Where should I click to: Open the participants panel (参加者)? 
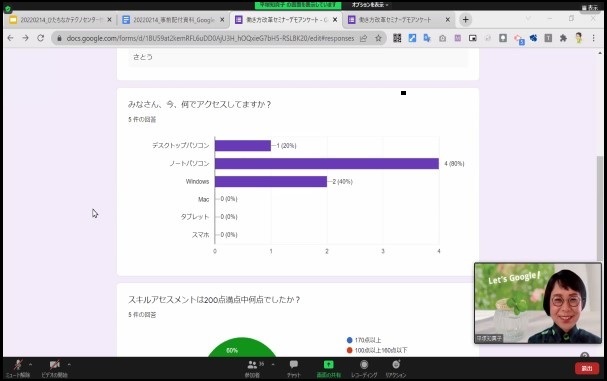tap(252, 368)
